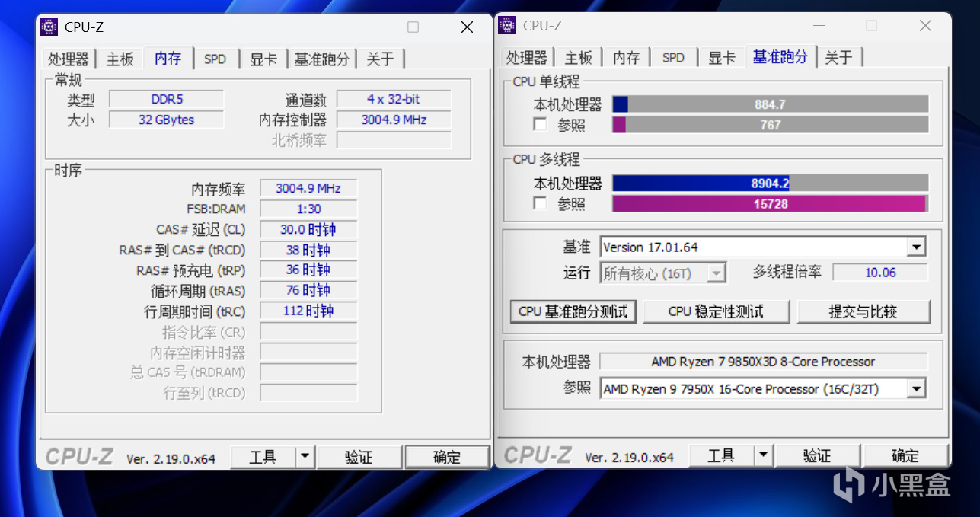Click 确定 button in right CPU-Z window
This screenshot has width=980, height=517.
pyautogui.click(x=905, y=456)
